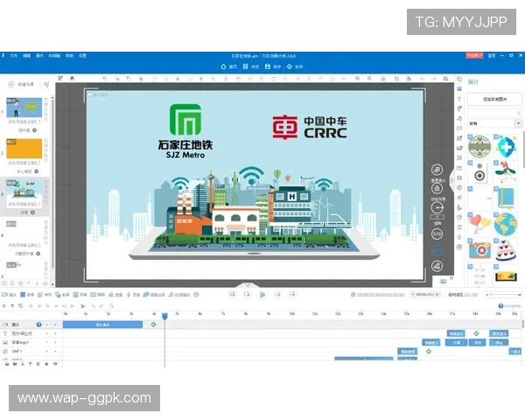Click the eye visibility icon under timeline layers
The height and width of the screenshot is (420, 525).
[x=55, y=363]
